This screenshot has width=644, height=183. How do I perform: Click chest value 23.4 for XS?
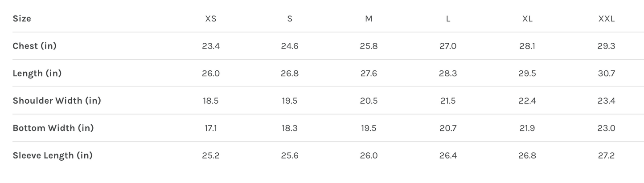[211, 46]
